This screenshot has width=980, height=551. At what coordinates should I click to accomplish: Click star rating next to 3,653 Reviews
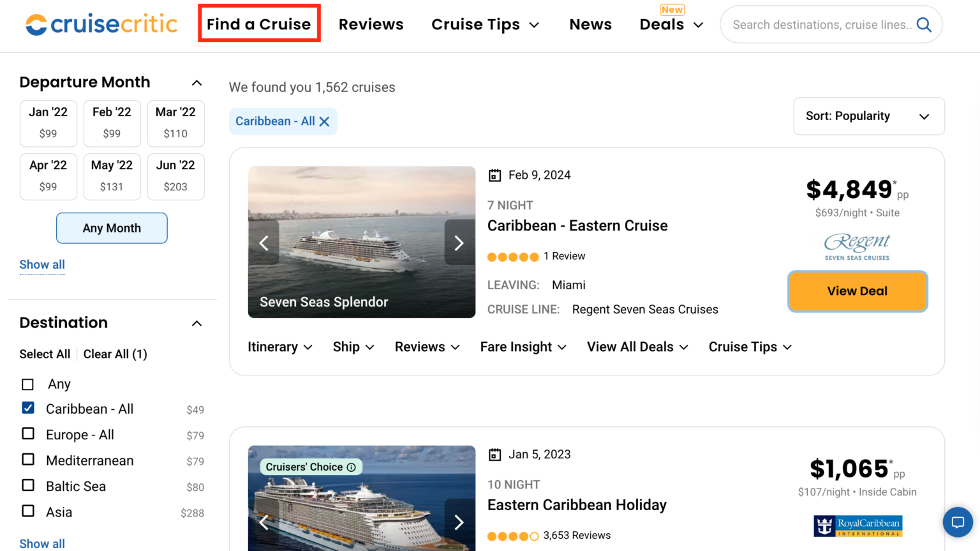coord(513,536)
